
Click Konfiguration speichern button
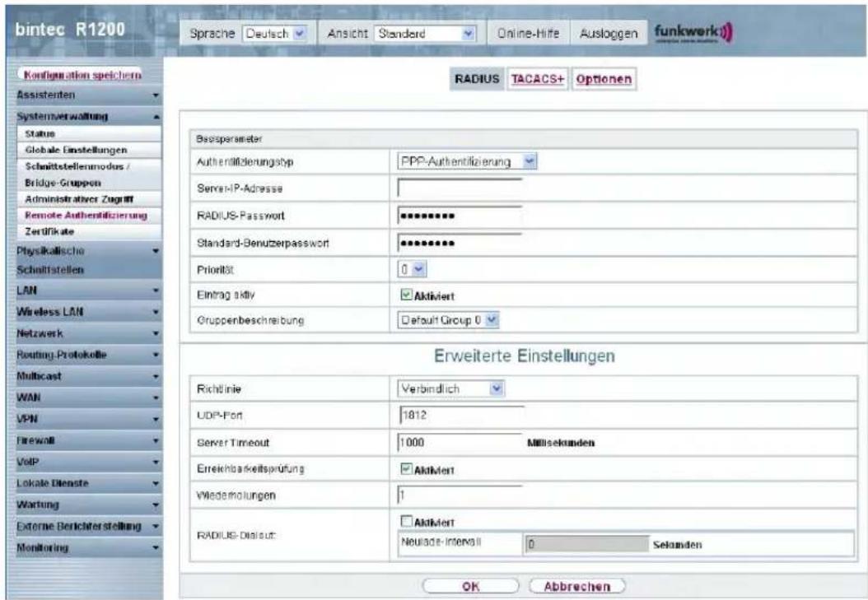click(82, 75)
